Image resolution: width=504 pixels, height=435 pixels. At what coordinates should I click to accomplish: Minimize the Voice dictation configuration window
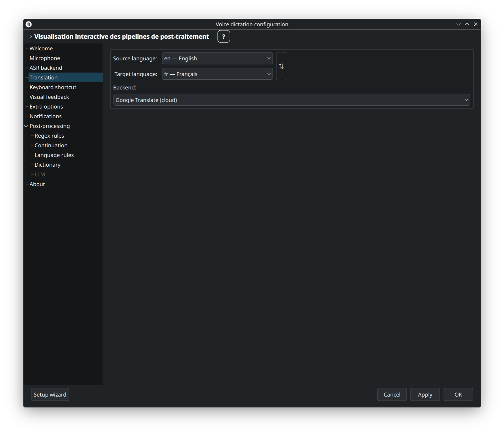tap(458, 24)
